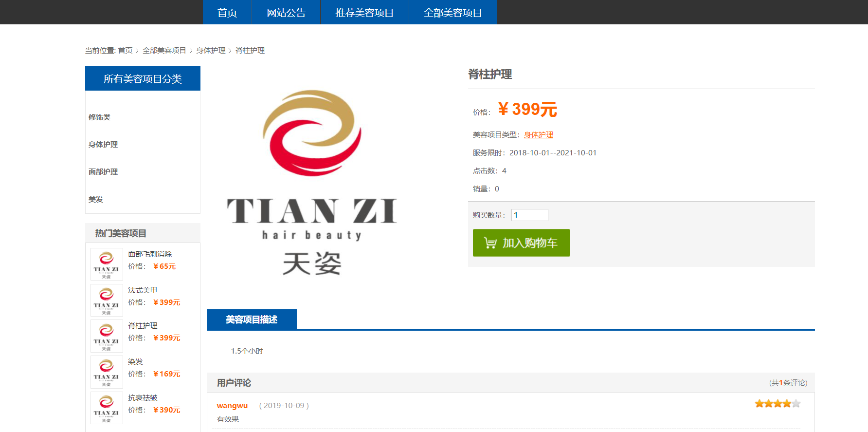Click the 抗衰祛皱 item title
The width and height of the screenshot is (868, 432).
point(143,397)
